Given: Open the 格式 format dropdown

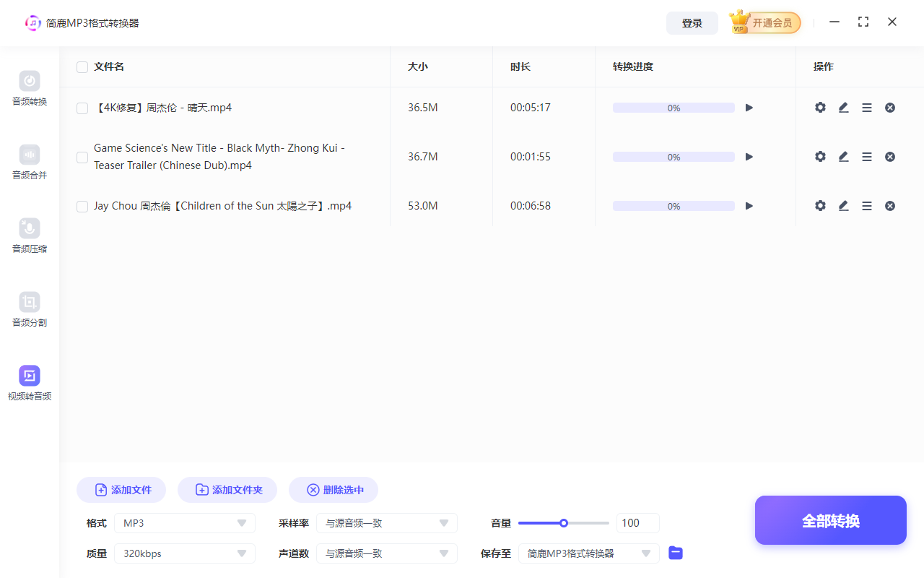Looking at the screenshot, I should (184, 522).
